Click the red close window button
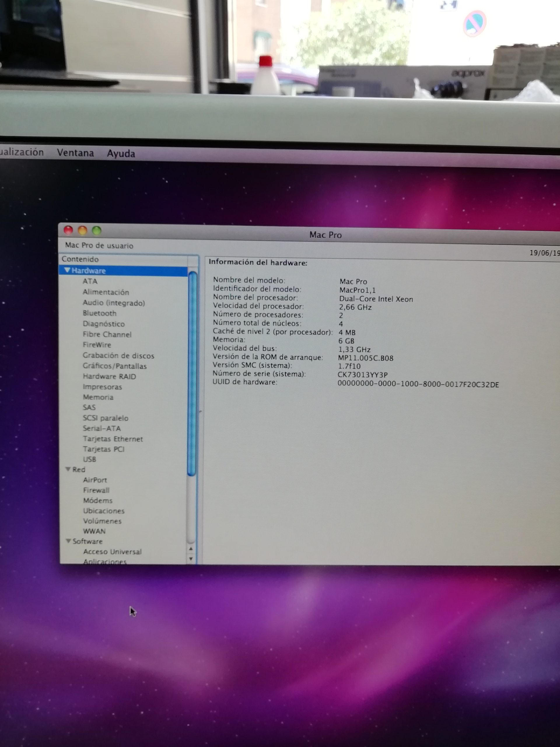This screenshot has height=747, width=560. click(69, 230)
